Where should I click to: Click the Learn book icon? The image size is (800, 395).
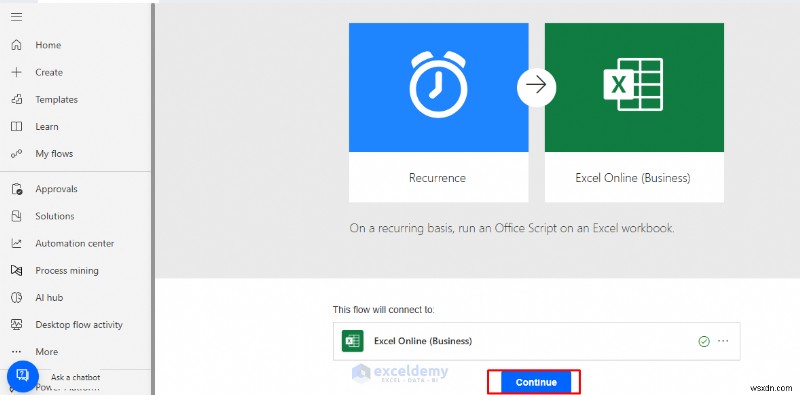pyautogui.click(x=16, y=127)
